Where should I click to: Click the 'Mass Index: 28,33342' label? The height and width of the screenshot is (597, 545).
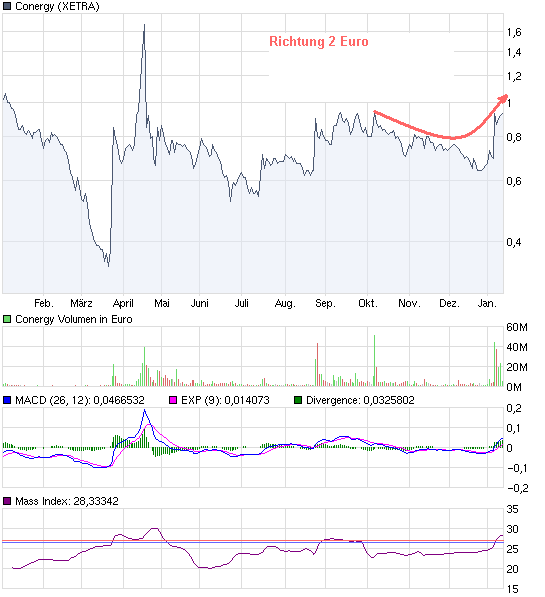tap(67, 501)
